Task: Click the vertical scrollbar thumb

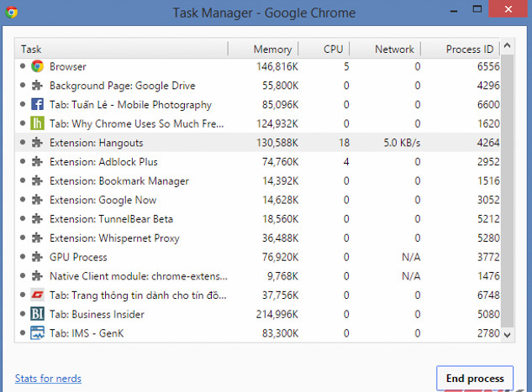Action: coord(508,190)
